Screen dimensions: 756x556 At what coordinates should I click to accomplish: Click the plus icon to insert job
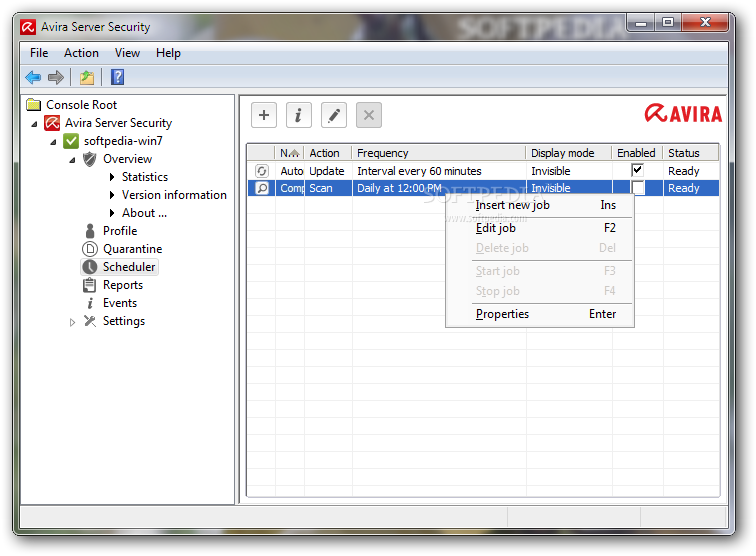pyautogui.click(x=264, y=115)
